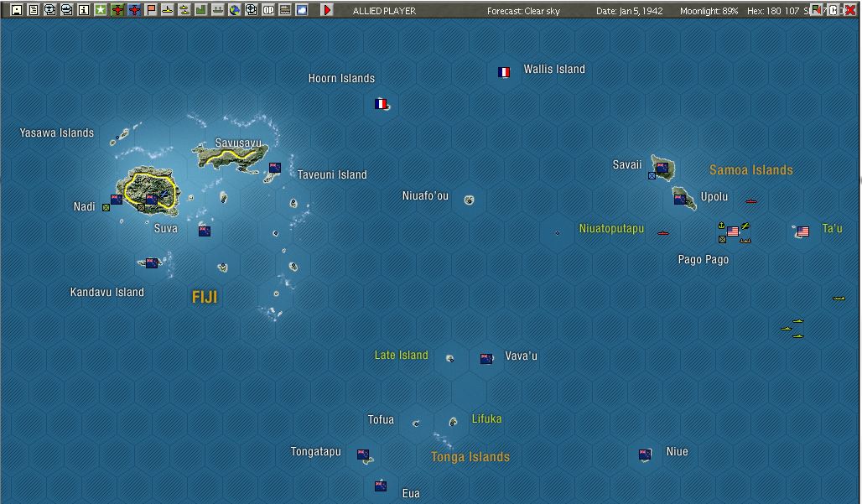Select the base flag at Taveuni Island

pos(275,167)
